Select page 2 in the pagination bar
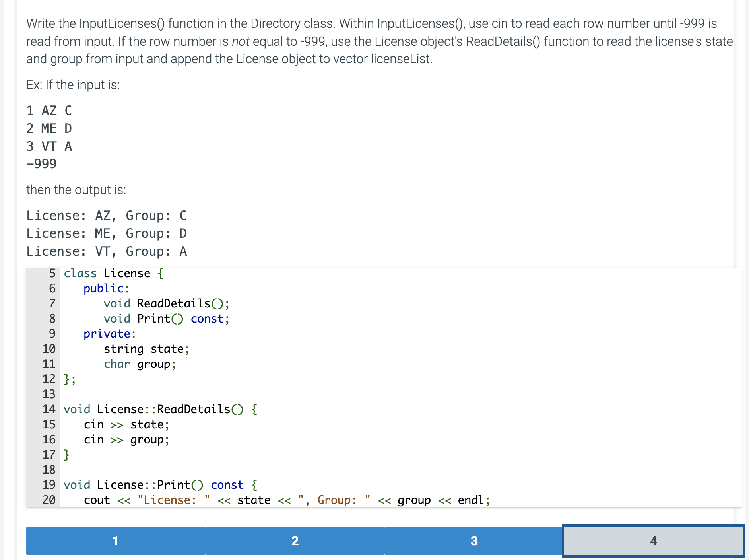The height and width of the screenshot is (560, 749). [x=295, y=541]
